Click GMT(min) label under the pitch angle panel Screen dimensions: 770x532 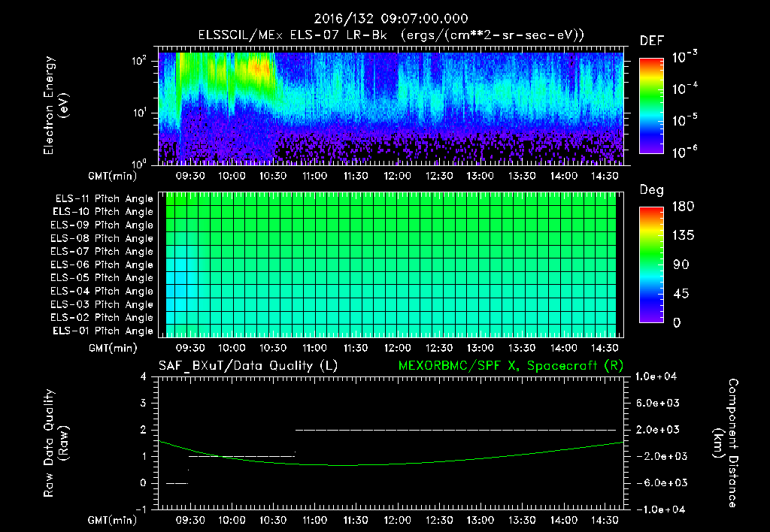pyautogui.click(x=113, y=349)
